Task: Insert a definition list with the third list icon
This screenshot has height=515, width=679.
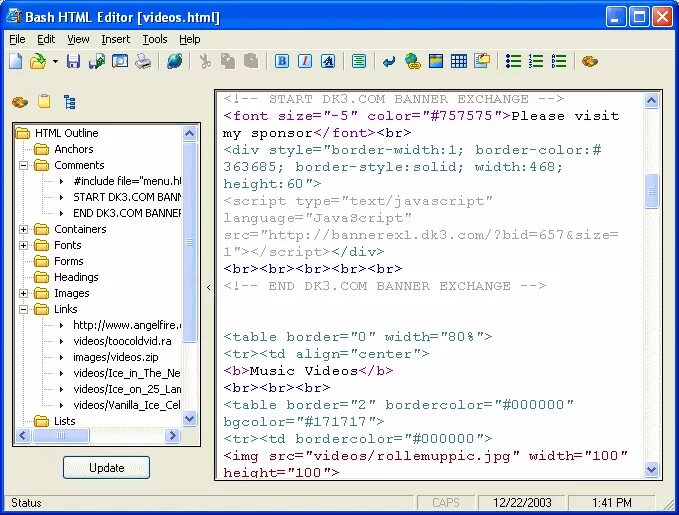Action: click(559, 62)
